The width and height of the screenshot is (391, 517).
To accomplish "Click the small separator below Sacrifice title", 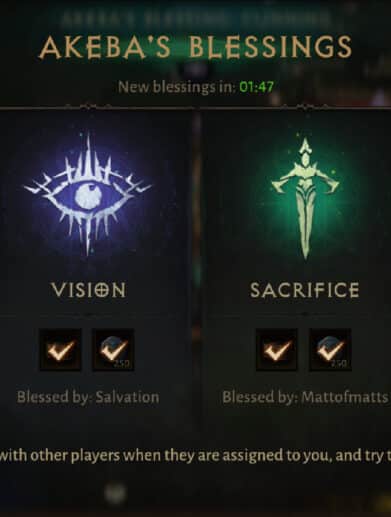I will (x=304, y=314).
